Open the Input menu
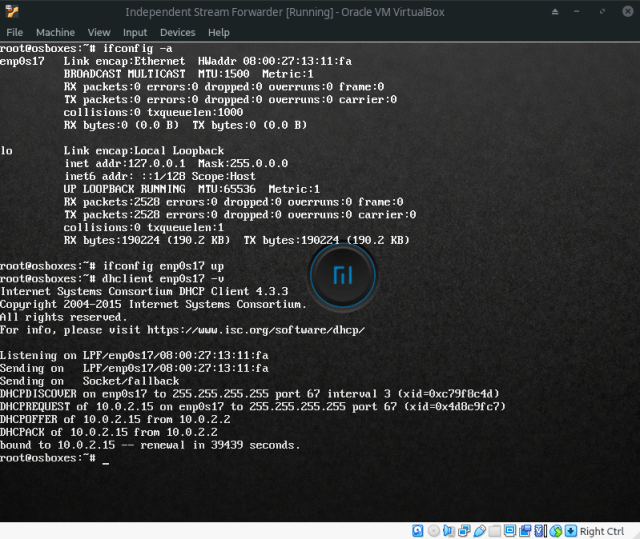This screenshot has height=539, width=640. [x=135, y=32]
